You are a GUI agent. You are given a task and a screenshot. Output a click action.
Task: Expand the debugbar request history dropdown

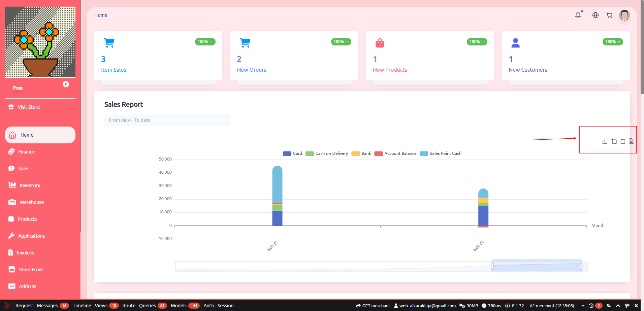pos(583,306)
